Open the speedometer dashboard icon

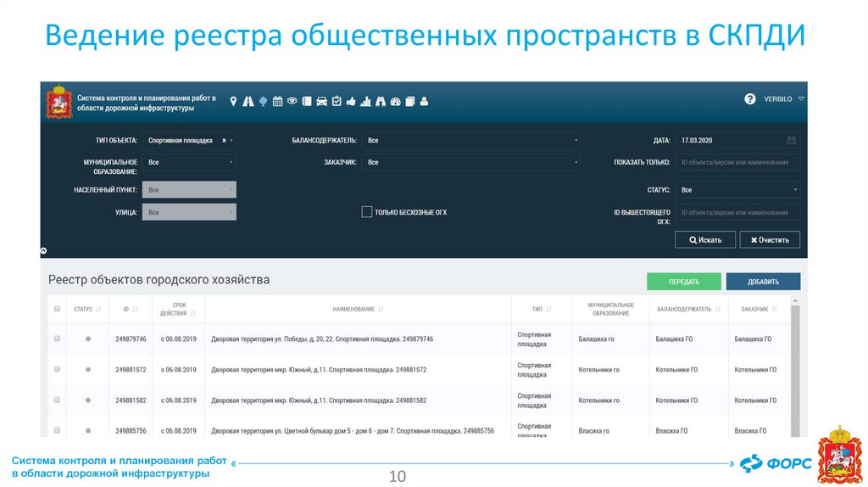pyautogui.click(x=395, y=102)
